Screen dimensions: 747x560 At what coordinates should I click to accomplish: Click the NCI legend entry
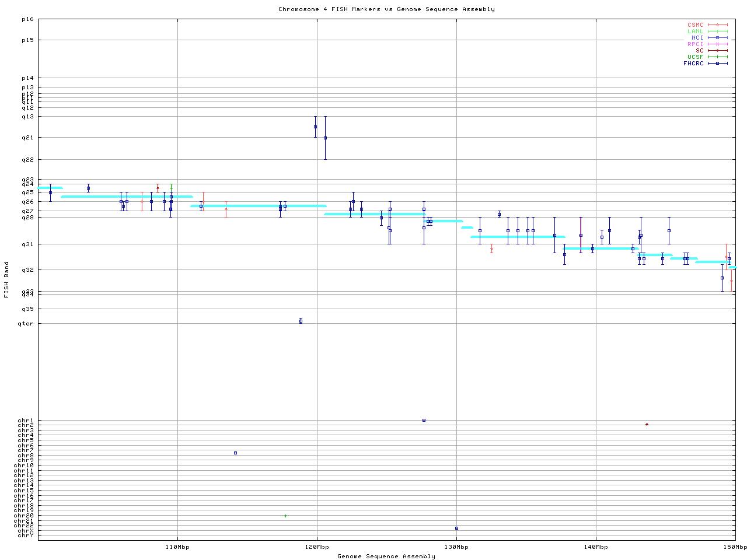pyautogui.click(x=697, y=38)
